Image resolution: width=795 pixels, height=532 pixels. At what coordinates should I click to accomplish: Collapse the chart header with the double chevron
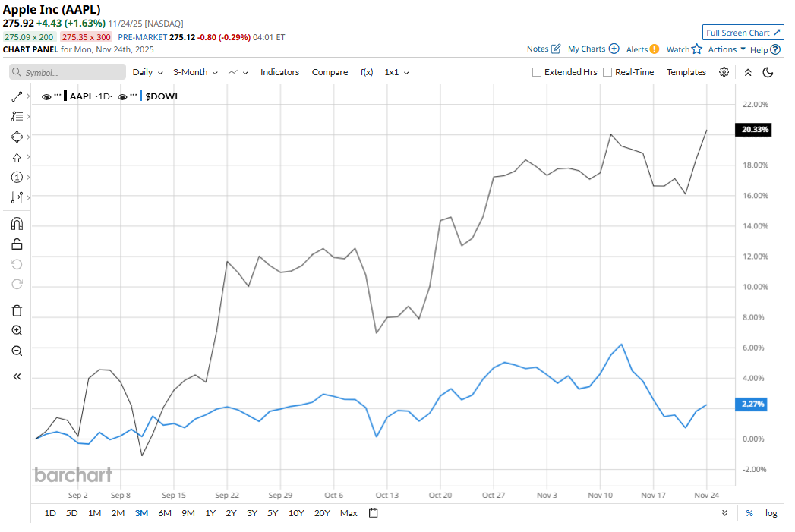748,72
